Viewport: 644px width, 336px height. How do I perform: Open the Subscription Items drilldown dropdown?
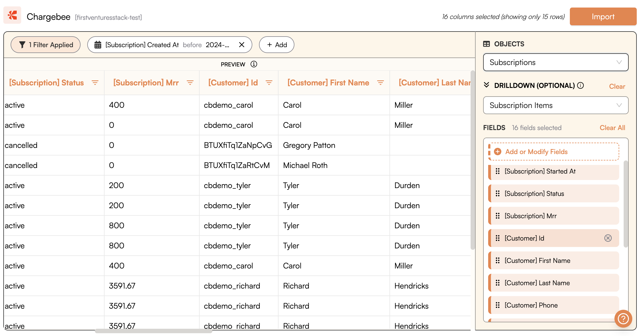pyautogui.click(x=556, y=105)
